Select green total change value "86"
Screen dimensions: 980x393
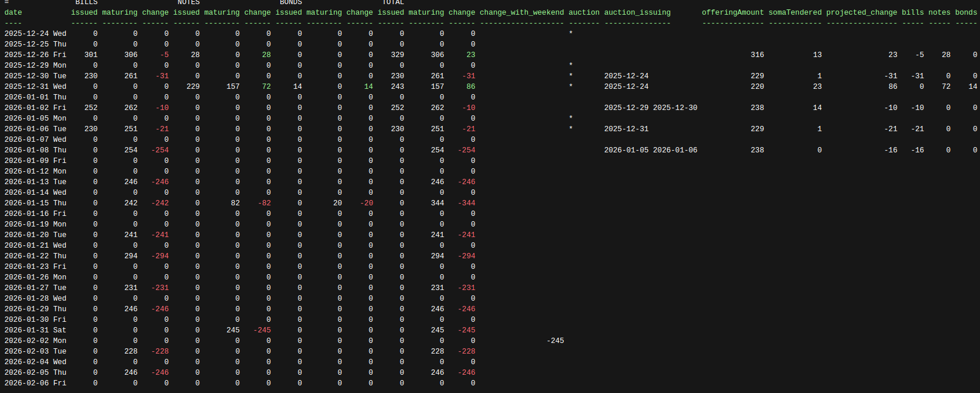[x=471, y=86]
